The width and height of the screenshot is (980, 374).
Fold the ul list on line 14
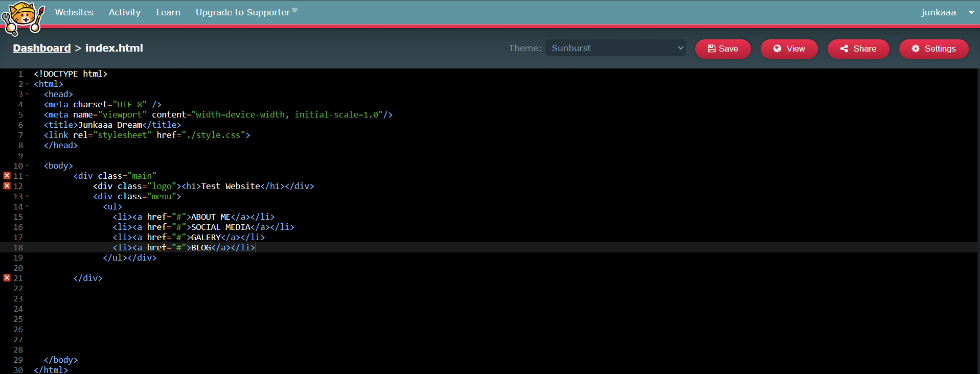tap(27, 206)
